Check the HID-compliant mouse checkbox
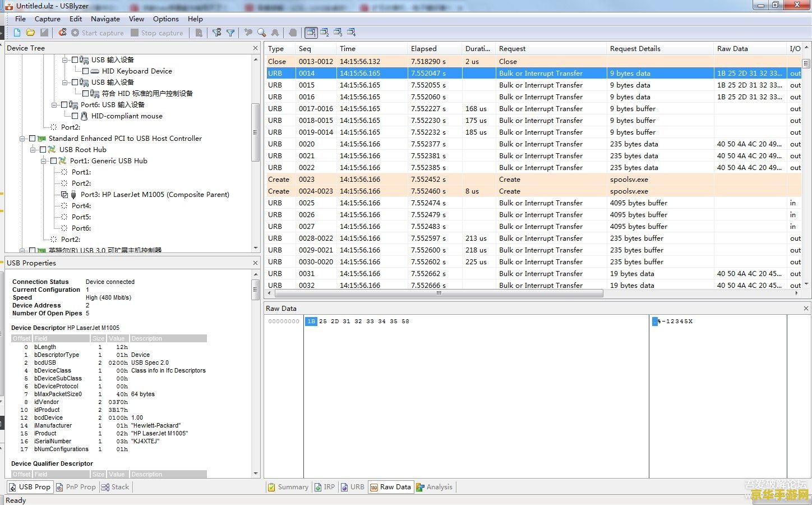The width and height of the screenshot is (812, 505). [x=75, y=116]
